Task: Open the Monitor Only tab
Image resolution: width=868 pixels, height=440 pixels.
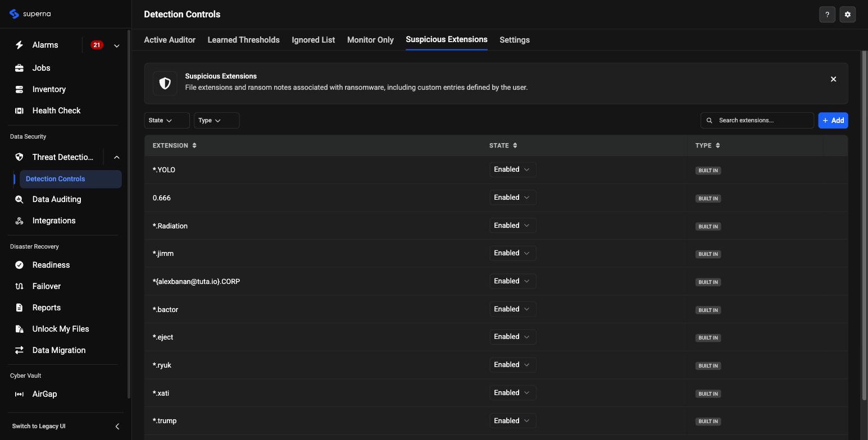Action: (370, 40)
